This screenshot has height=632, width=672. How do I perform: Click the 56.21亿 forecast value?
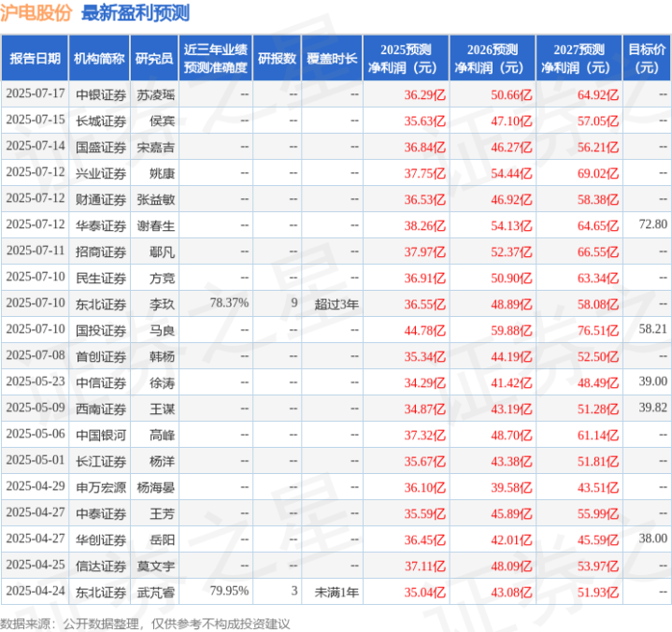tap(598, 147)
